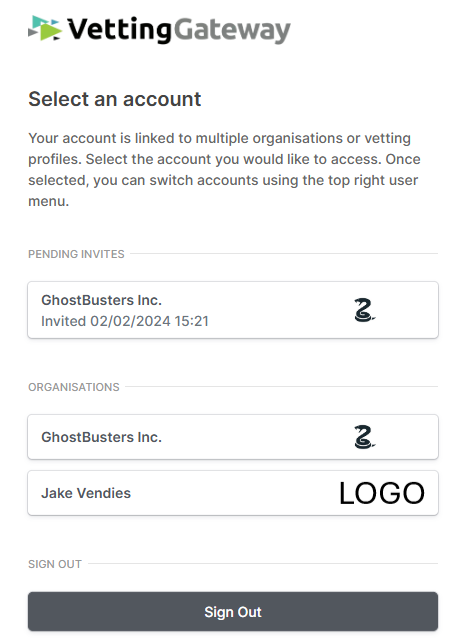Click the PENDING INVITES section label

[x=76, y=254]
